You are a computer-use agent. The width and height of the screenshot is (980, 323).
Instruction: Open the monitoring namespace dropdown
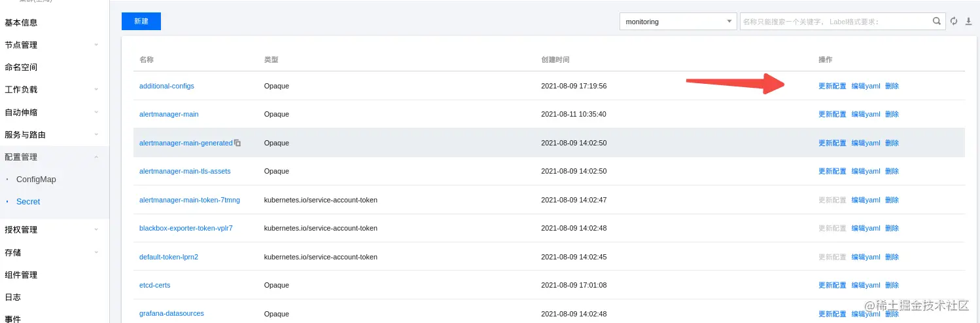[678, 22]
